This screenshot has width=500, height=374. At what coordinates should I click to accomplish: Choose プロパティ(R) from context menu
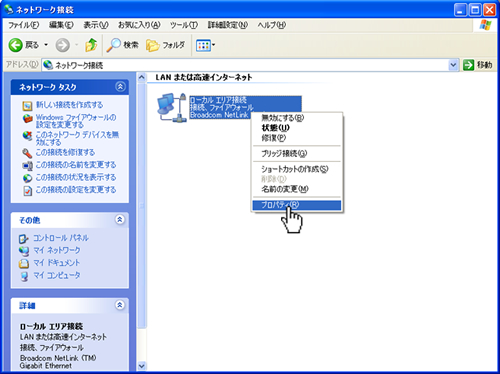click(x=297, y=205)
